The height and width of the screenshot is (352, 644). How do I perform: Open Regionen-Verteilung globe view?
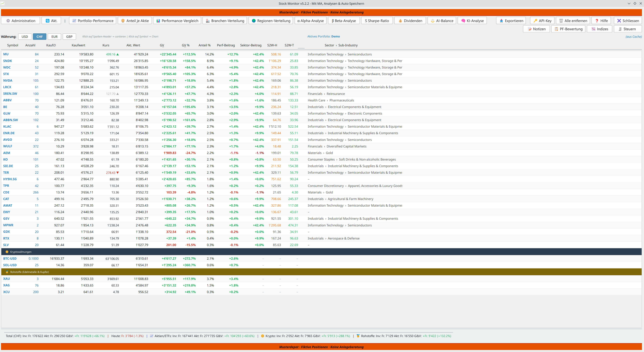click(x=271, y=21)
